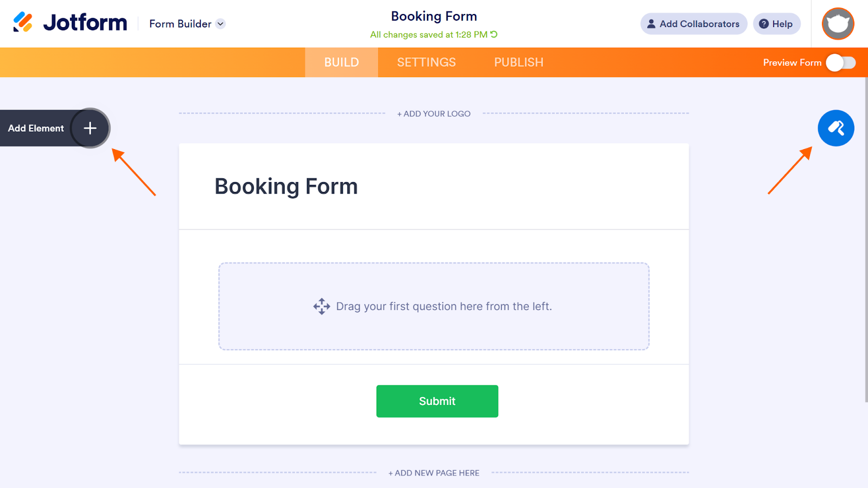The height and width of the screenshot is (488, 868).
Task: Expand the Form Builder dropdown chevron
Action: coord(220,24)
